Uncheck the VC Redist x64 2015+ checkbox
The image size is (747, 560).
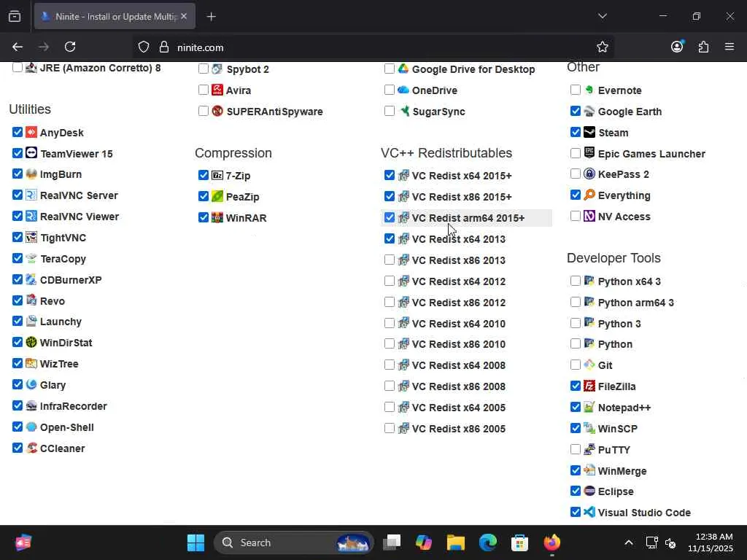tap(390, 175)
